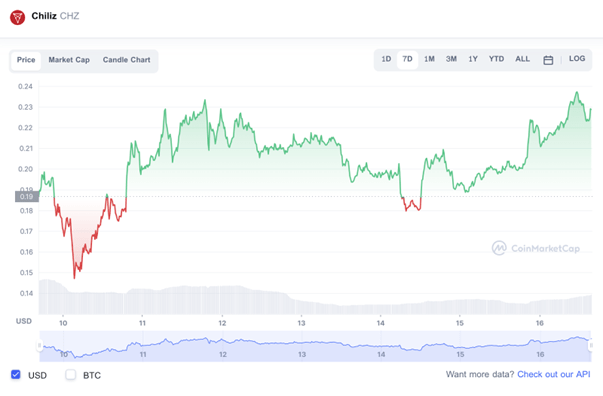Select the 7D time range
Viewport: 603px width, 396px height.
407,59
